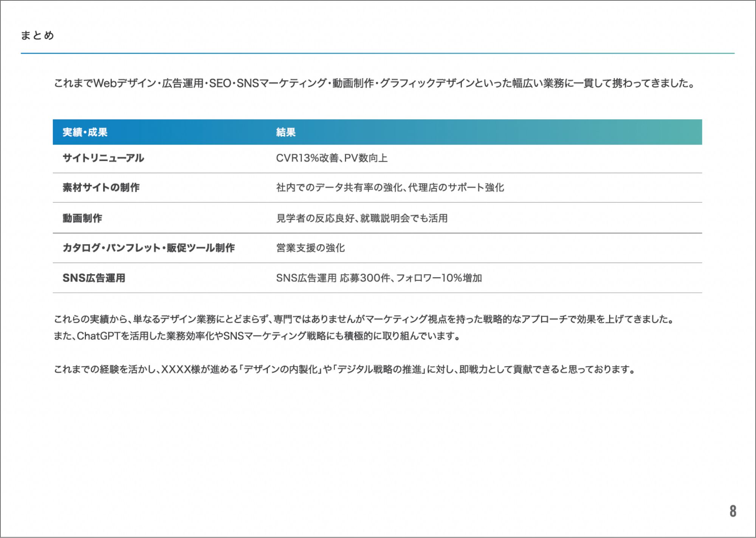
Task: Click the page number 8
Action: click(733, 511)
